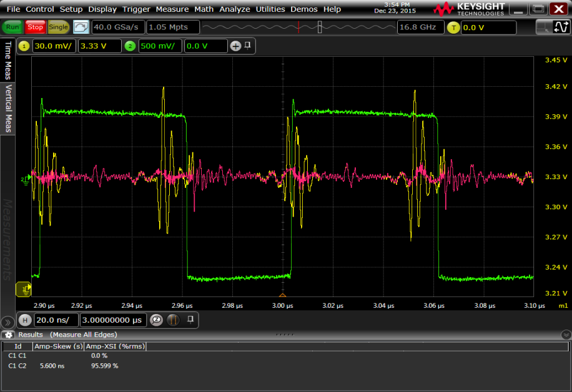Viewport: 572px width, 392px height.
Task: Toggle the horizontal zoom Z icon
Action: pos(157,320)
